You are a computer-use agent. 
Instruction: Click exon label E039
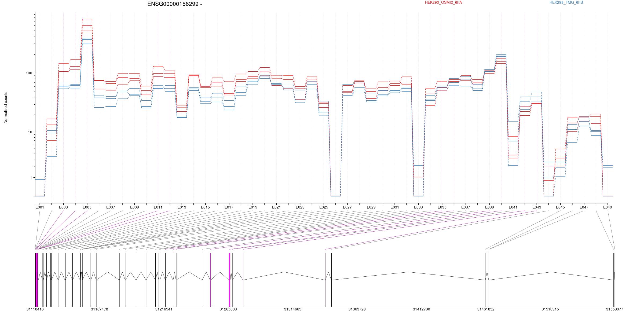[489, 207]
